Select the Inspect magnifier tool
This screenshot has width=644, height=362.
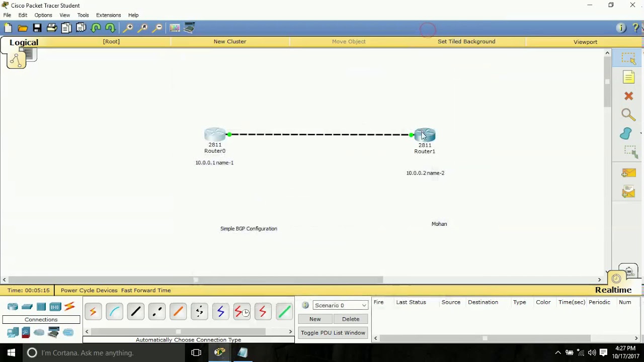coord(628,115)
